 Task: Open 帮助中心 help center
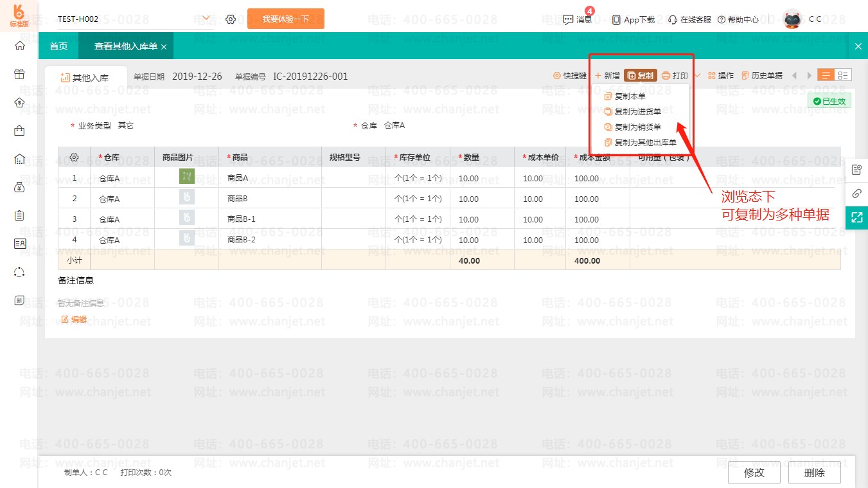coord(738,20)
